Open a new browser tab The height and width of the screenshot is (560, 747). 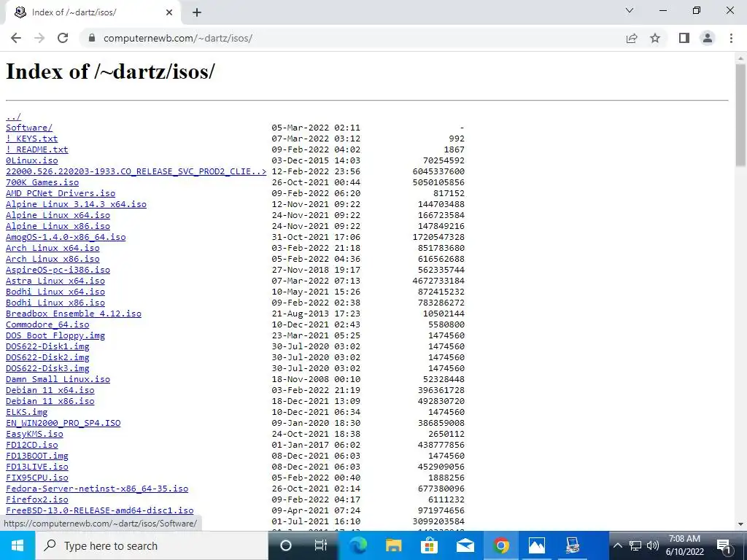tap(197, 12)
